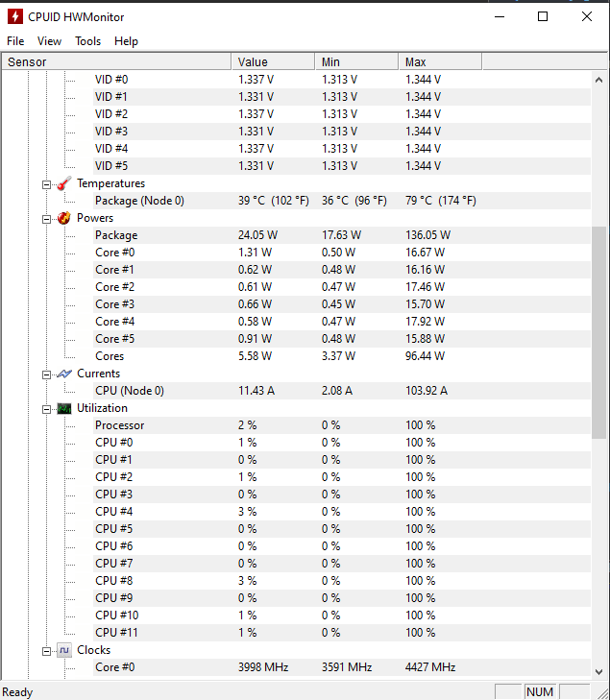Click the Ready status bar text

coord(17,692)
